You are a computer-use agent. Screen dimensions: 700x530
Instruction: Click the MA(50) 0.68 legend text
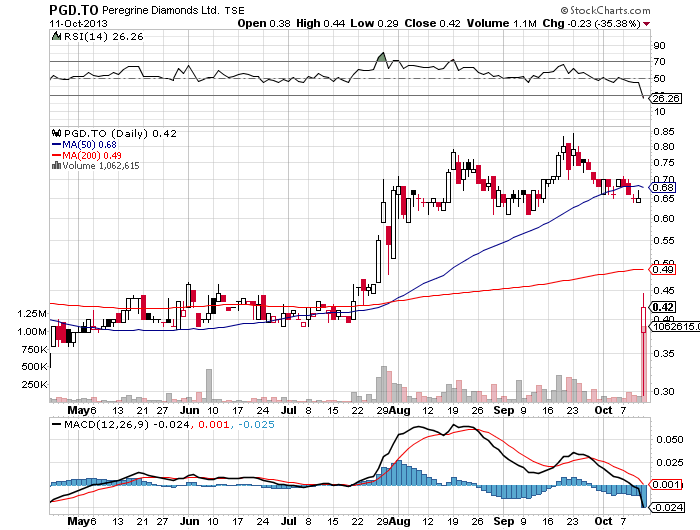pyautogui.click(x=89, y=145)
